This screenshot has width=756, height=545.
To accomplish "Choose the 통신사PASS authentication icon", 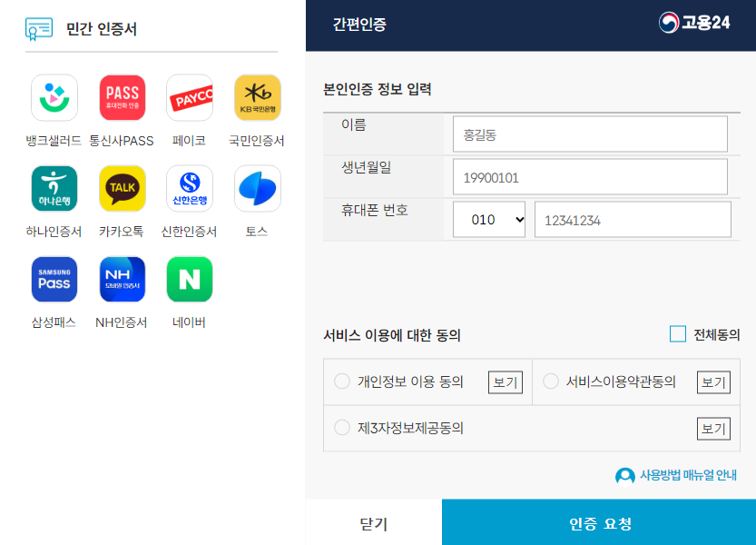I will point(122,97).
